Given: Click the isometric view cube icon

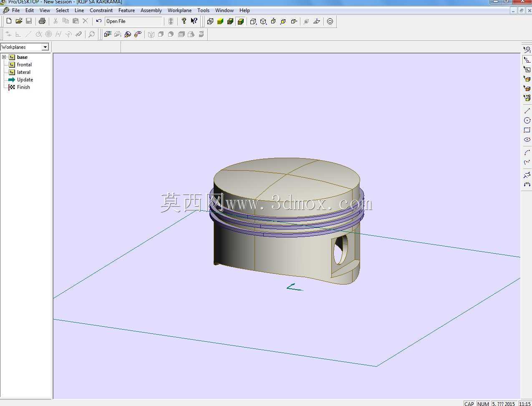Looking at the screenshot, I should coord(263,21).
